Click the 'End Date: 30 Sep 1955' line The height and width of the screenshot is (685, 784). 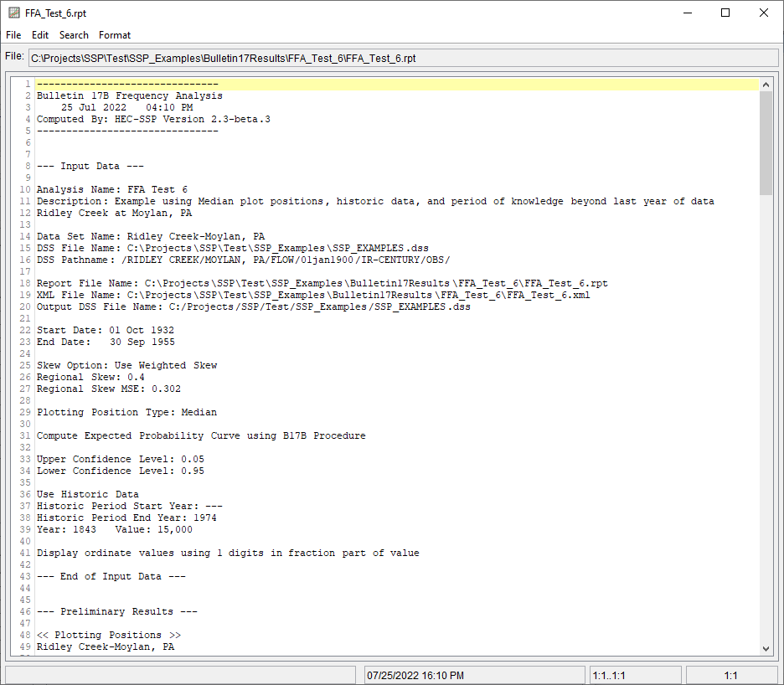click(x=106, y=342)
